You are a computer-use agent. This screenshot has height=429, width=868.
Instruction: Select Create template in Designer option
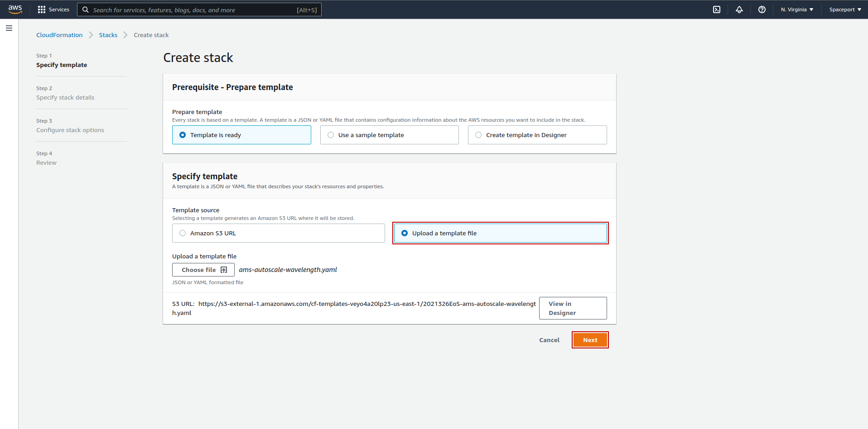[x=537, y=135]
